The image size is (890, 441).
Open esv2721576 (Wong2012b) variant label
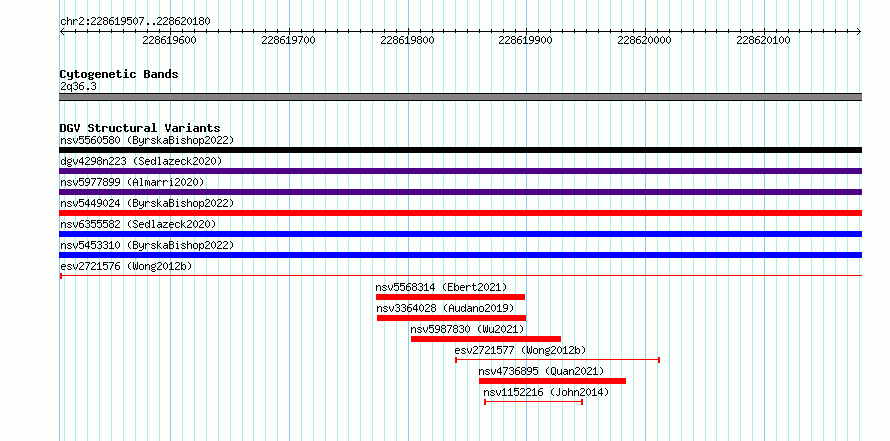[x=126, y=266]
